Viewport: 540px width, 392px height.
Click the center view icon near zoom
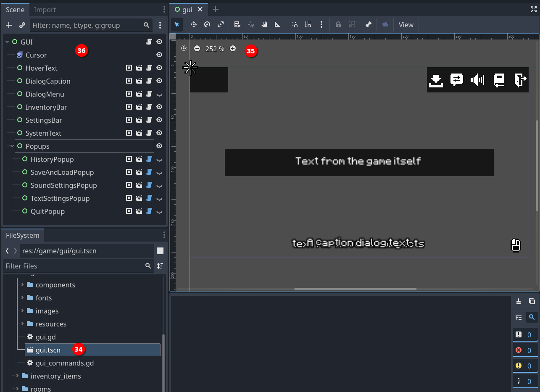pyautogui.click(x=184, y=49)
